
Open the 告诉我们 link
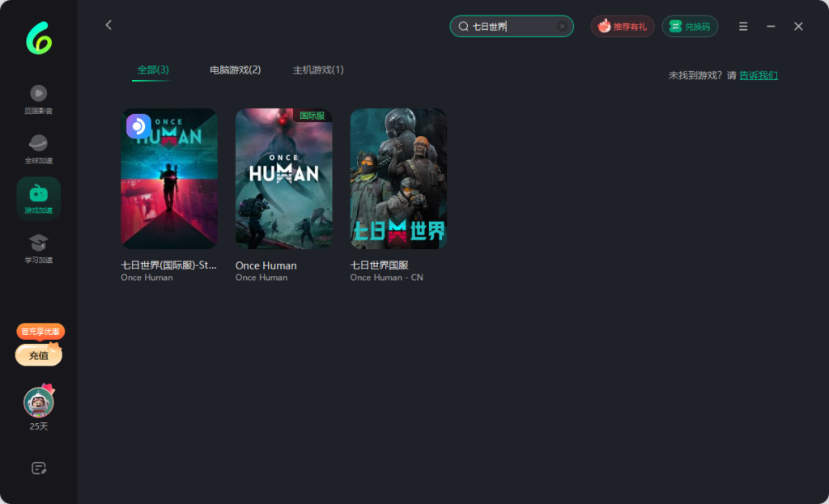pos(758,75)
